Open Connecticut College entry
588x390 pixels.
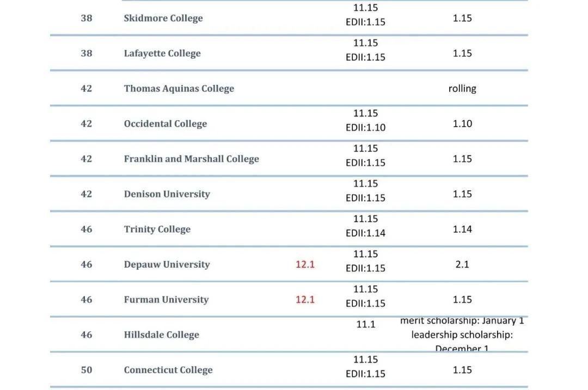click(168, 370)
